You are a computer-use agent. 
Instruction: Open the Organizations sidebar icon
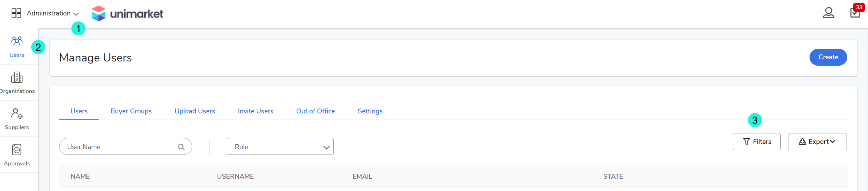tap(17, 77)
